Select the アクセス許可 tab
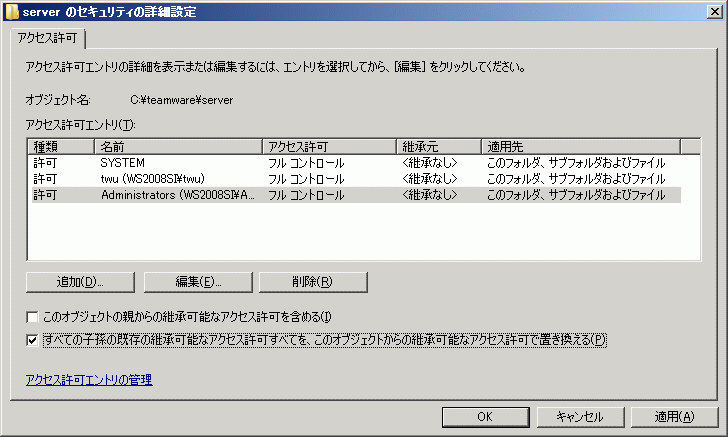The width and height of the screenshot is (728, 437). (47, 38)
